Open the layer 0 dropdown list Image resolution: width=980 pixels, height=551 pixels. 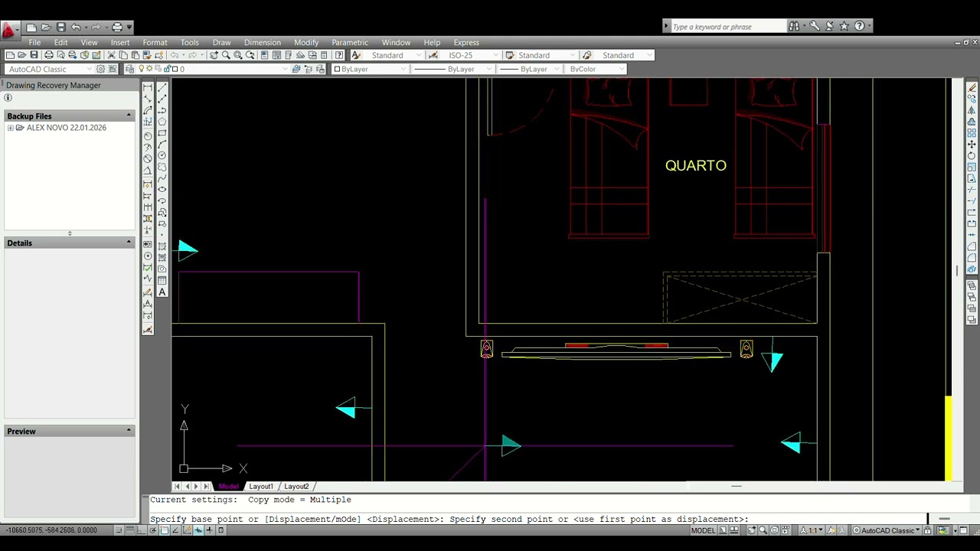(285, 69)
